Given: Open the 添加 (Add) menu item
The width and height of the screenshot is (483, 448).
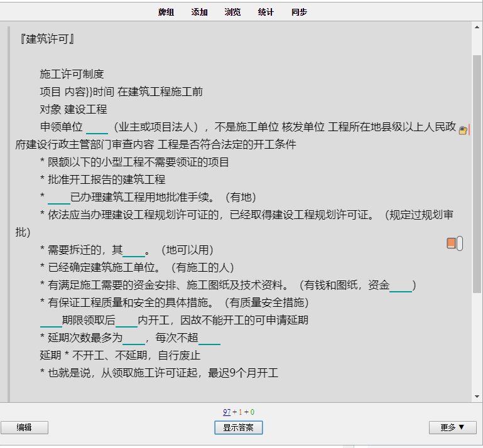Looking at the screenshot, I should pos(199,12).
